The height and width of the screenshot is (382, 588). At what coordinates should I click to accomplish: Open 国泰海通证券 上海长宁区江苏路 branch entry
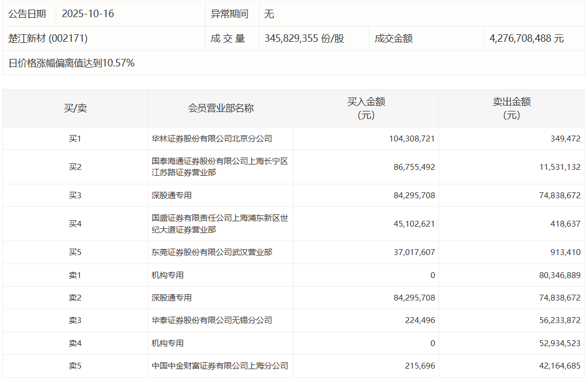tap(220, 167)
